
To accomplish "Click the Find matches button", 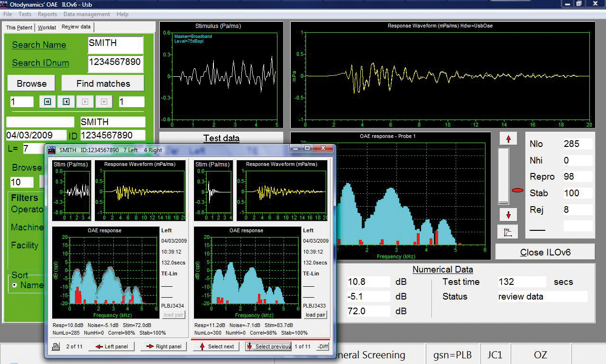I will [103, 83].
